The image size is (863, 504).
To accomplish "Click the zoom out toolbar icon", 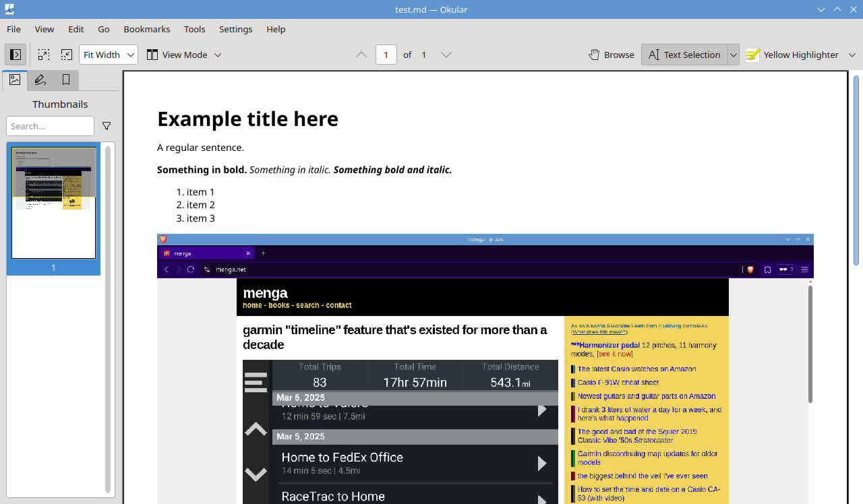I will (66, 55).
